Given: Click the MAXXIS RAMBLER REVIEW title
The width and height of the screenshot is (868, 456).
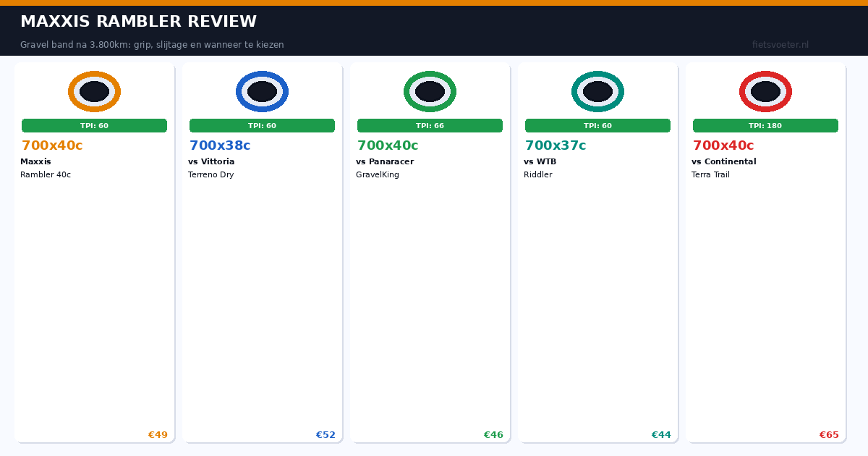Looking at the screenshot, I should (x=138, y=22).
